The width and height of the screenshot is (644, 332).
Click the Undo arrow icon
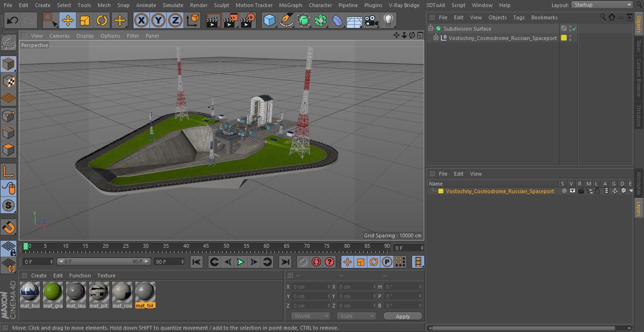pos(13,20)
